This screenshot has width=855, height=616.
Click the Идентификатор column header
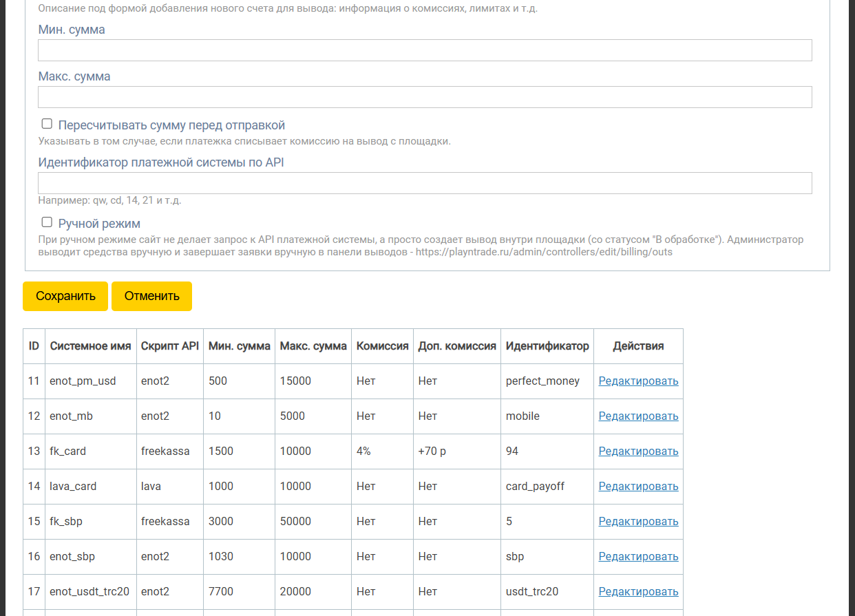(x=547, y=346)
